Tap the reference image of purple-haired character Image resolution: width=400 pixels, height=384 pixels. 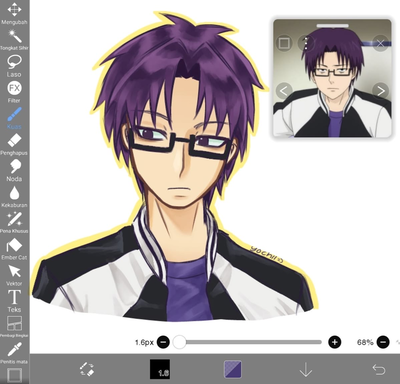coord(332,78)
